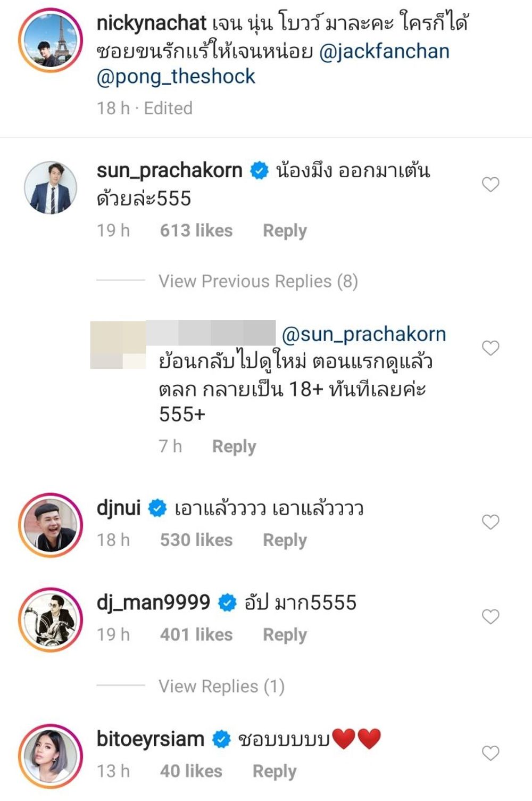Viewport: 532px width, 801px height.
Task: Open the @pong_theshock mention
Action: point(176,77)
